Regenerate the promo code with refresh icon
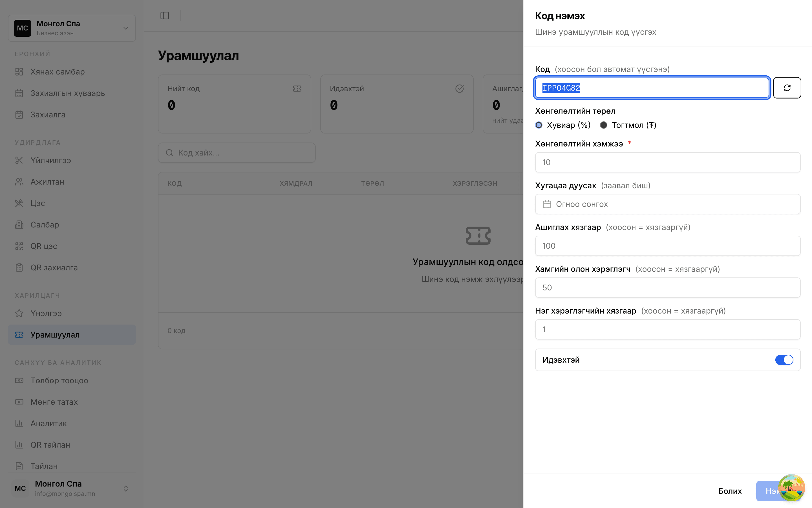 click(787, 88)
